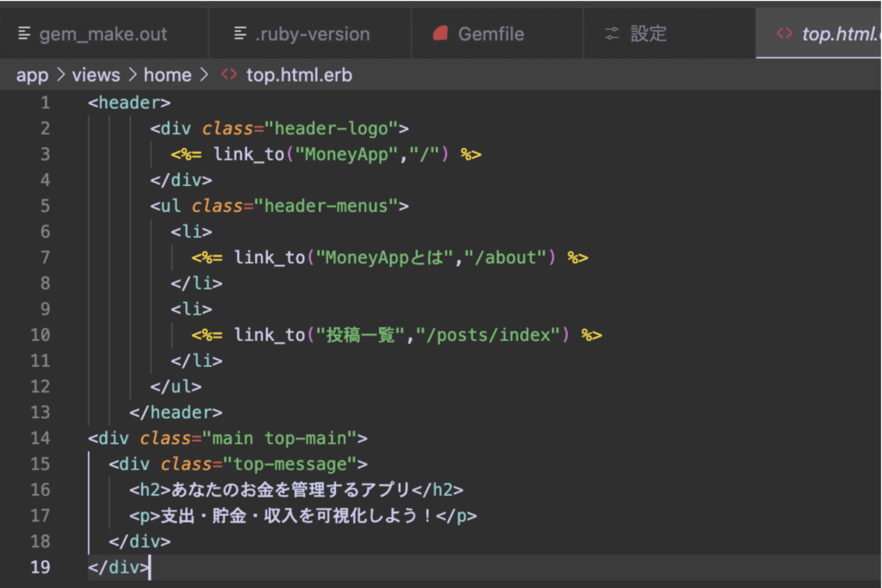Open the .ruby-version tab

[312, 34]
